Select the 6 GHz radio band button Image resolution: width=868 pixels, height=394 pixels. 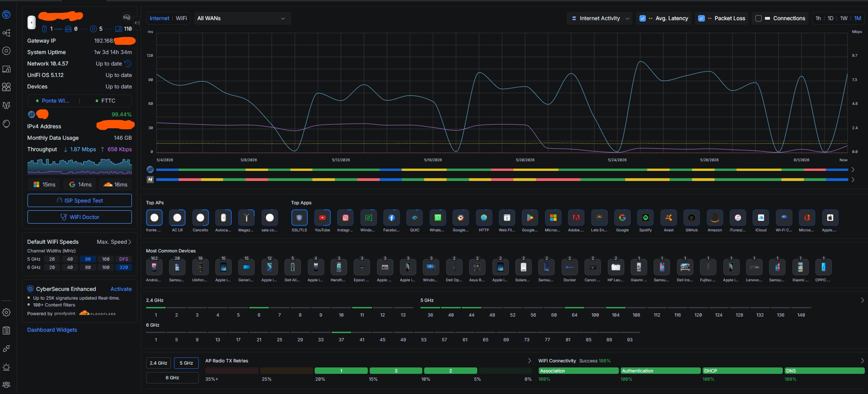[172, 378]
